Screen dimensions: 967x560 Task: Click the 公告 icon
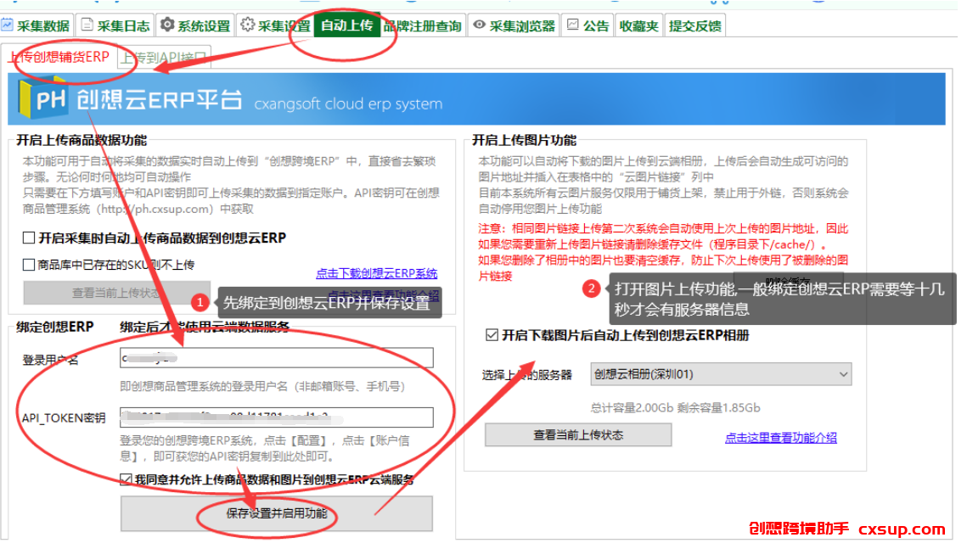(x=573, y=25)
